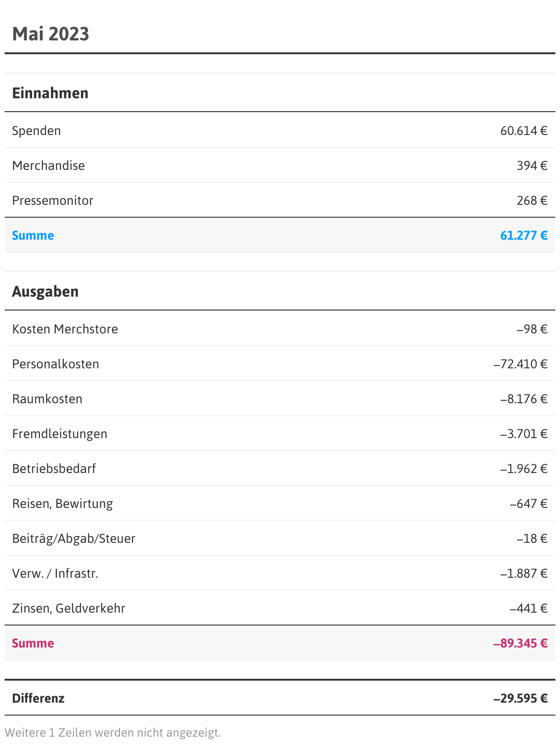Click the 'Weitere 1 Zeilen' hidden rows note

click(x=112, y=733)
